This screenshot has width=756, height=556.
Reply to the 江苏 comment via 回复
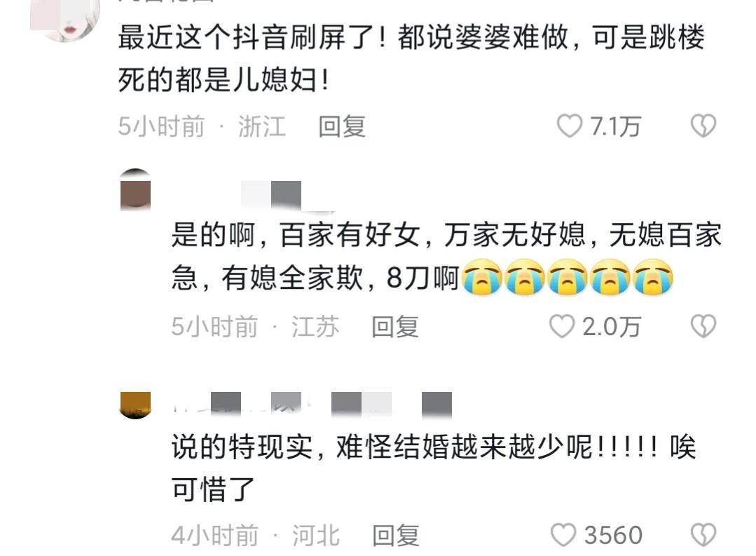pyautogui.click(x=395, y=327)
